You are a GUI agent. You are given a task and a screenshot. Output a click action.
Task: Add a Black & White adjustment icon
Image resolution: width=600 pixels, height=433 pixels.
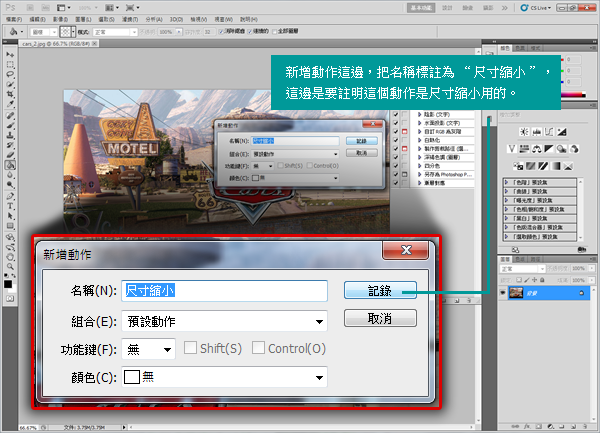click(x=549, y=149)
